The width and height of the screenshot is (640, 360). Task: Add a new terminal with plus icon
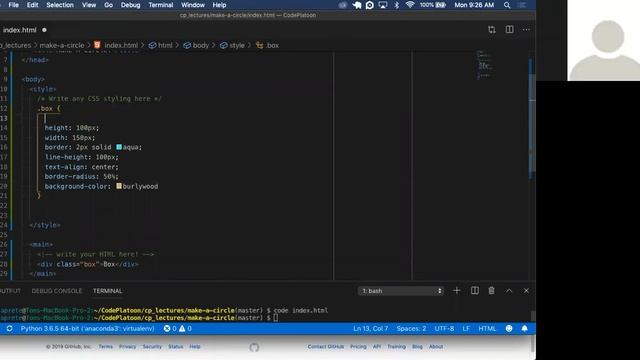(x=457, y=291)
